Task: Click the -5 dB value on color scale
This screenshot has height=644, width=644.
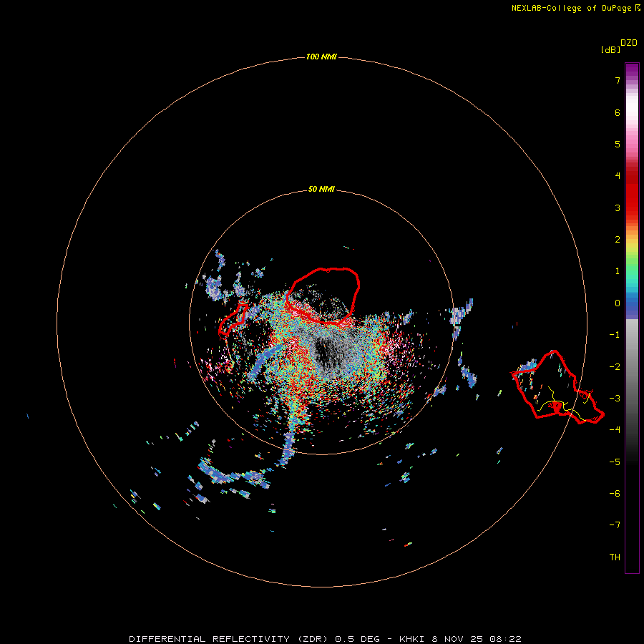Action: [x=615, y=462]
